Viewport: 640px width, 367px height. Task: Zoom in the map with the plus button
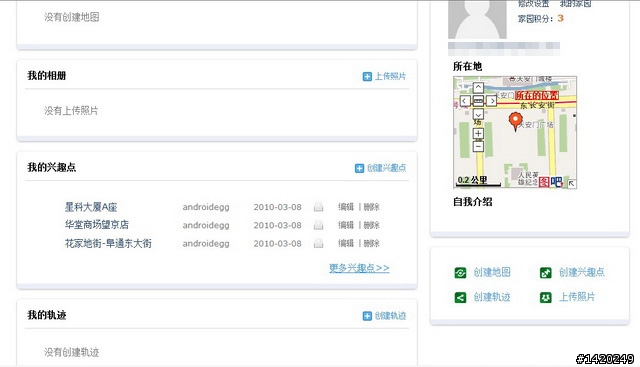478,133
